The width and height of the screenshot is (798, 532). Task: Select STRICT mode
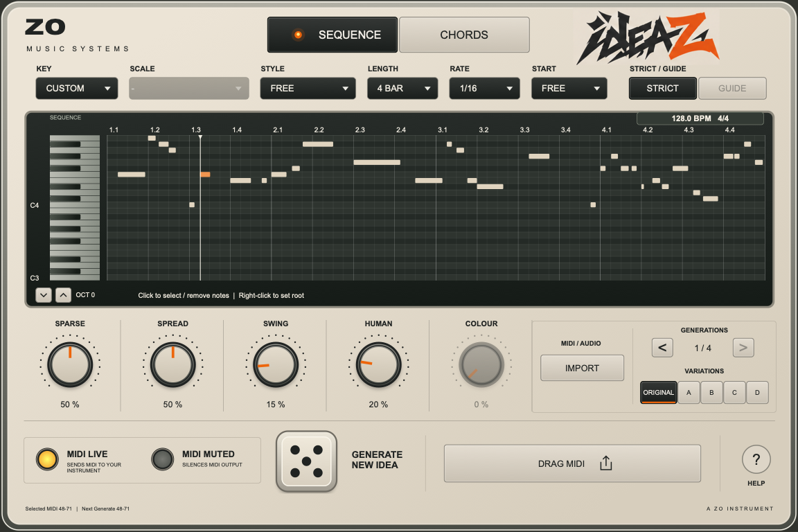tap(662, 88)
